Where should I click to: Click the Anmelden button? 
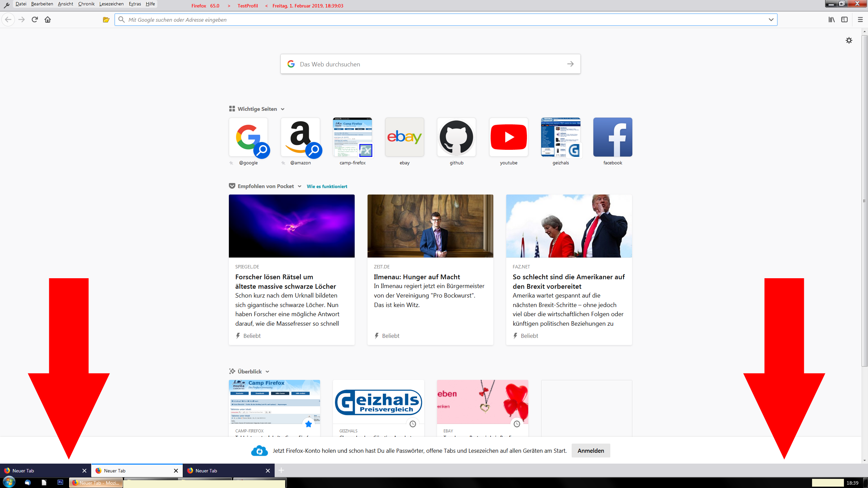(x=591, y=451)
